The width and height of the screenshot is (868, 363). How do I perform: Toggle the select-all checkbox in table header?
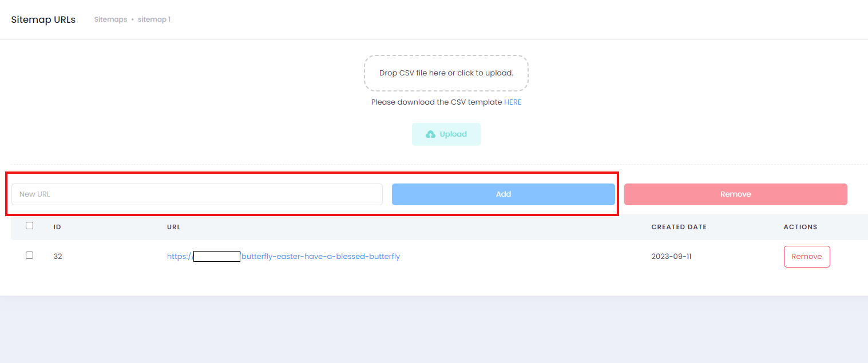click(x=30, y=226)
